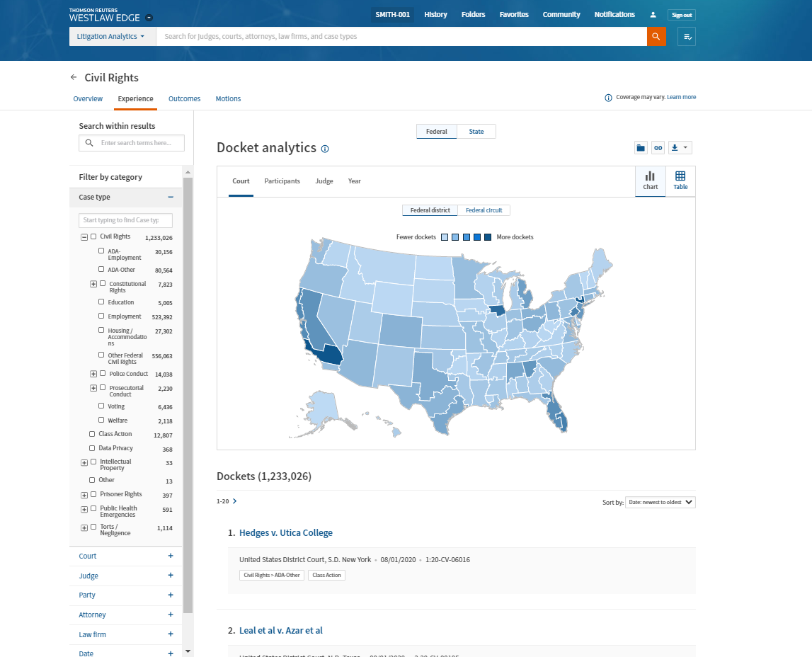
Task: Click the back arrow beside Civil Rights
Action: 74,77
